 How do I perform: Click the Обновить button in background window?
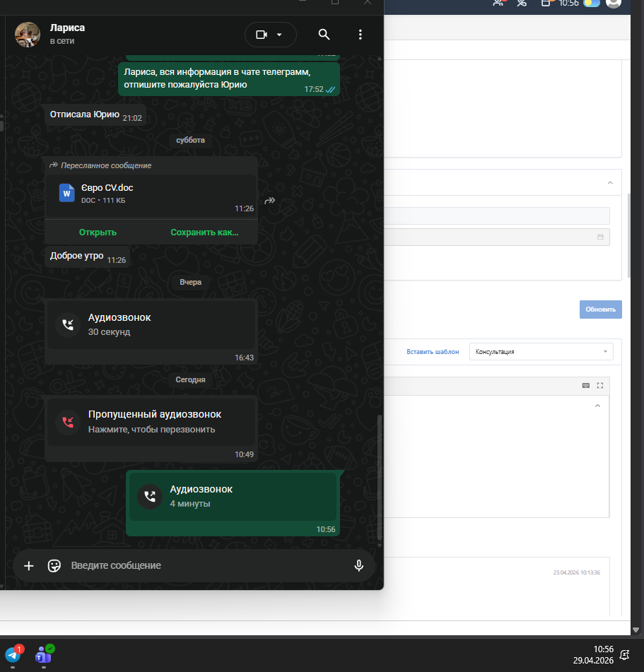pyautogui.click(x=600, y=310)
